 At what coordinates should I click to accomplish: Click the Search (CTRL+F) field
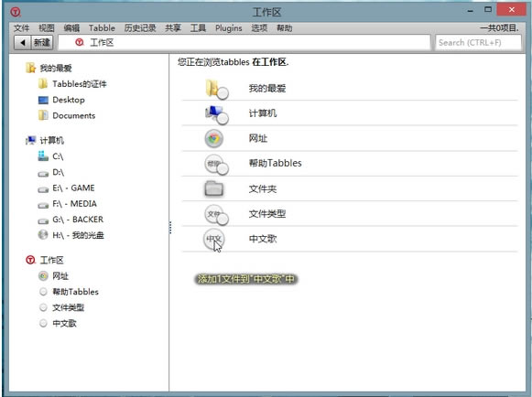click(478, 43)
